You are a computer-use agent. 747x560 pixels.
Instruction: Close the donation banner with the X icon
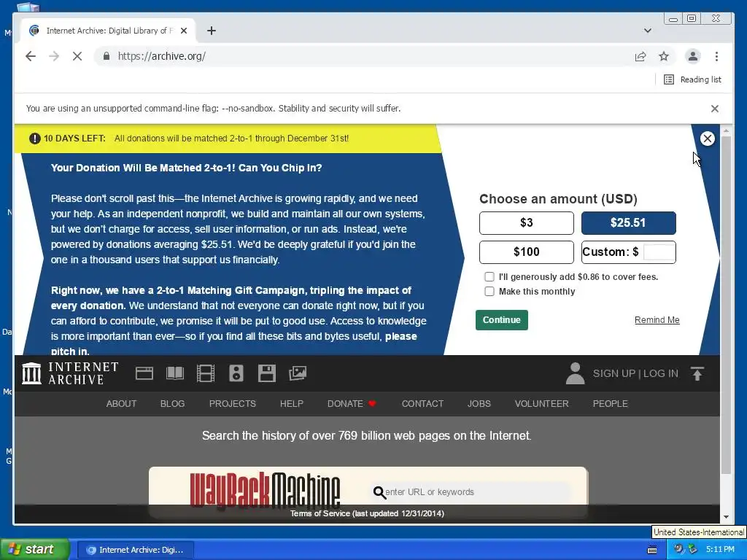click(708, 139)
